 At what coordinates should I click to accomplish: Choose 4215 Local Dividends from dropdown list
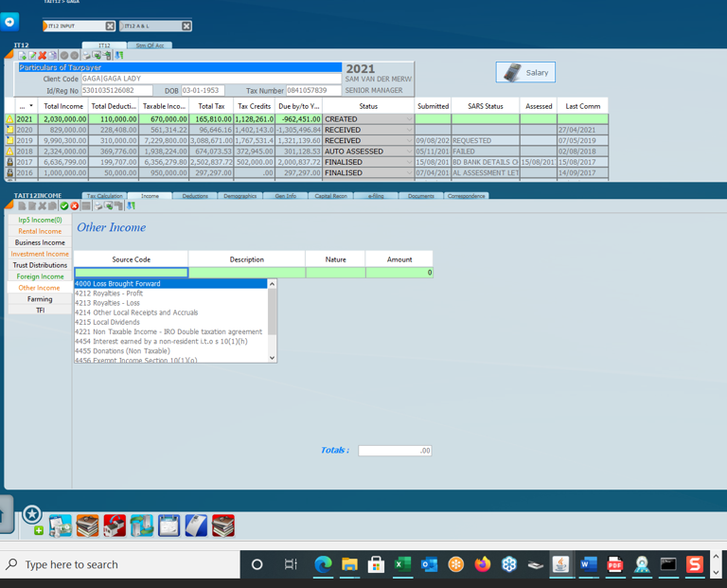[109, 323]
